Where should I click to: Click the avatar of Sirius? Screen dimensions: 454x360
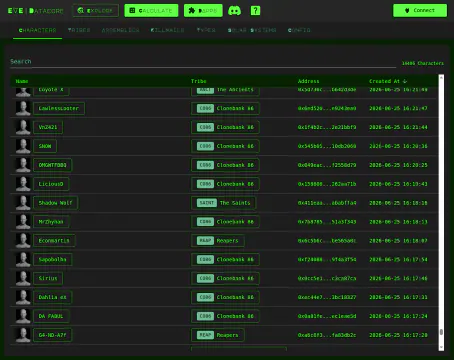click(x=23, y=278)
